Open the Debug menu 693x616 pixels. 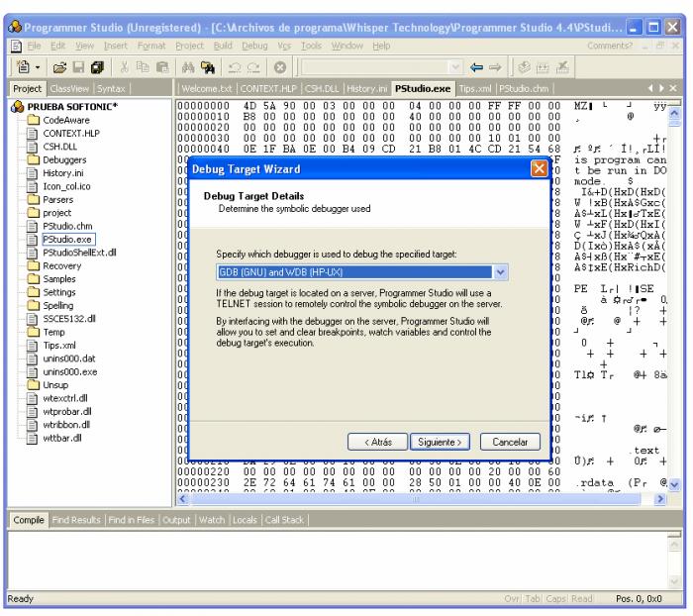[x=254, y=46]
